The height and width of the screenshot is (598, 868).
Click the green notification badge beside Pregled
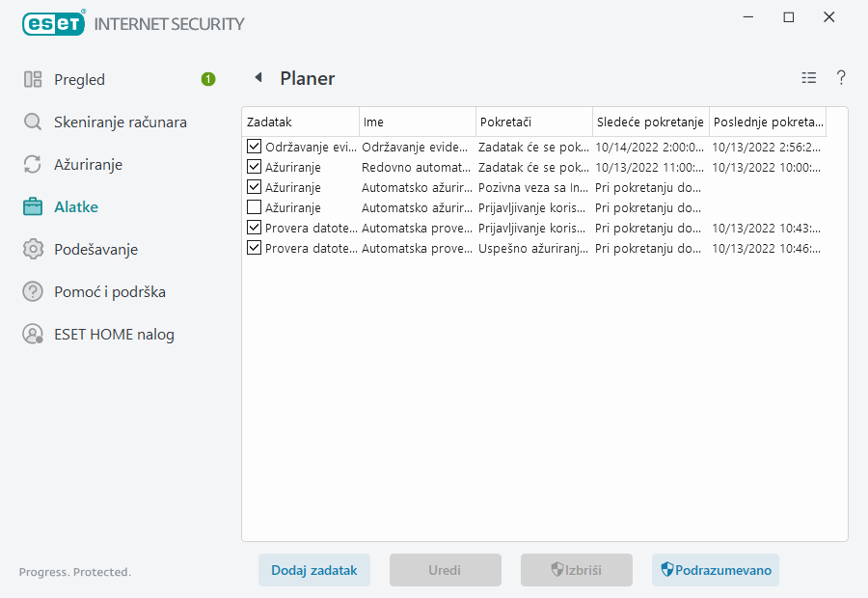click(207, 79)
